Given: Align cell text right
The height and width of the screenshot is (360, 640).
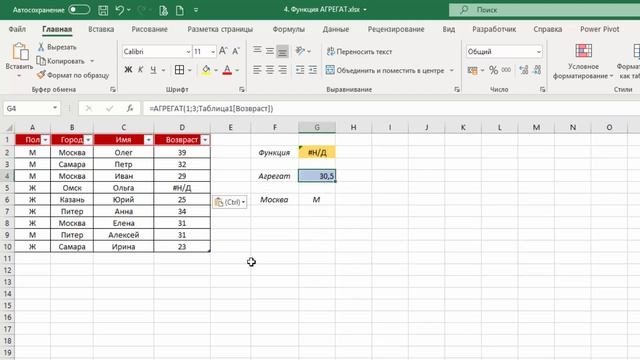Looking at the screenshot, I should [282, 70].
